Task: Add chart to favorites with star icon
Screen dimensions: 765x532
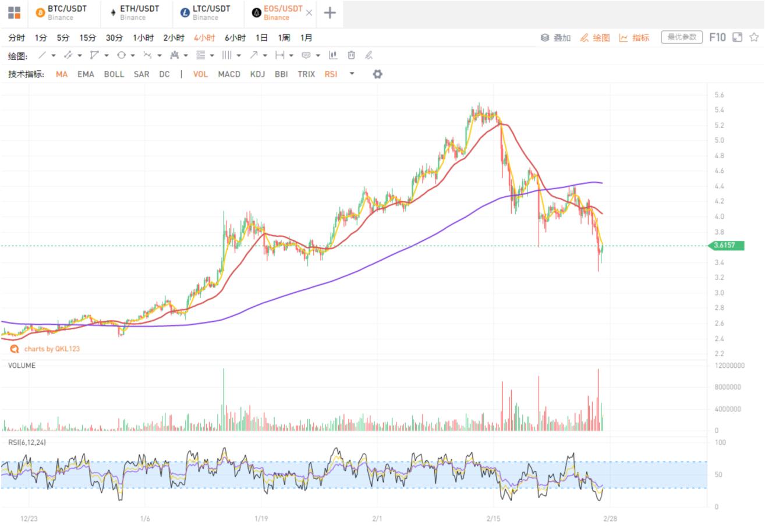Action: click(x=754, y=37)
